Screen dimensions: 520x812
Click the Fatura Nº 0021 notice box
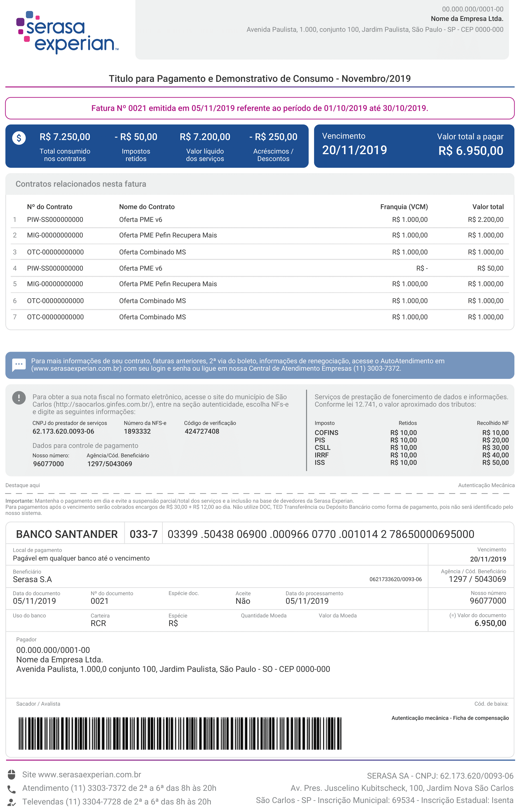click(x=260, y=108)
